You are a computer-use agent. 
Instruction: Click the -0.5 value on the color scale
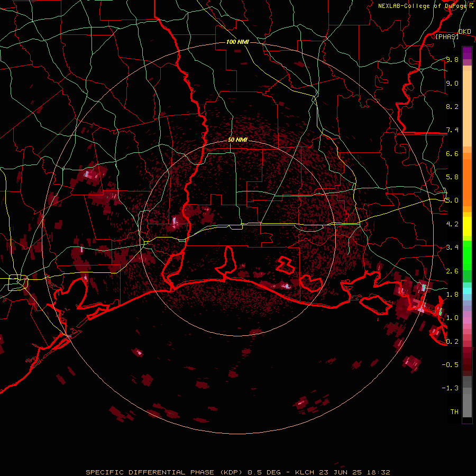coord(450,365)
